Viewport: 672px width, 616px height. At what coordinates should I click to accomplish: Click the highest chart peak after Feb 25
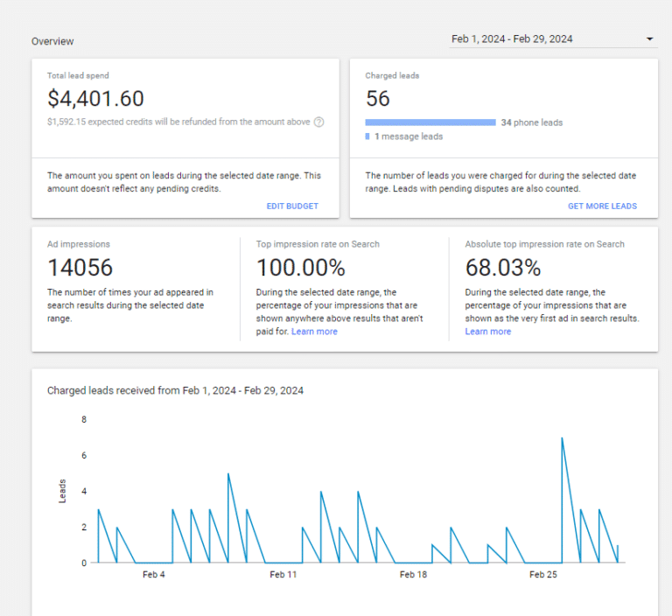[x=562, y=438]
